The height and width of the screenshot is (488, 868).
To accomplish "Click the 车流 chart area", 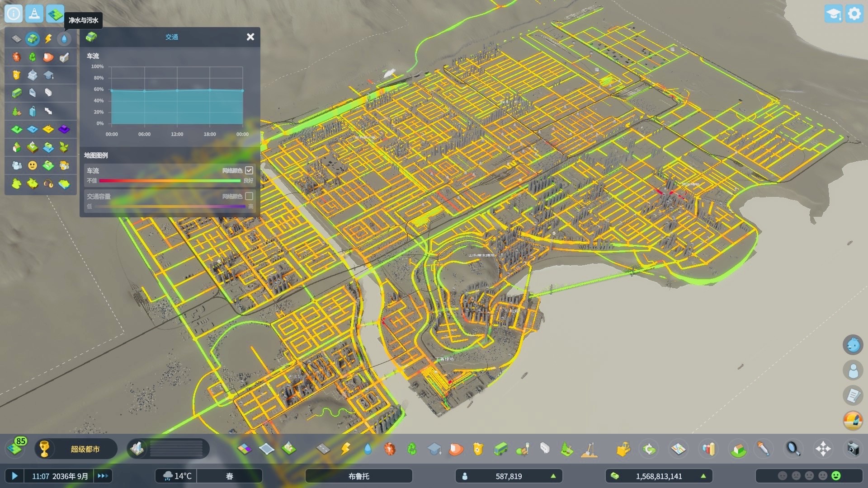I will (x=177, y=95).
